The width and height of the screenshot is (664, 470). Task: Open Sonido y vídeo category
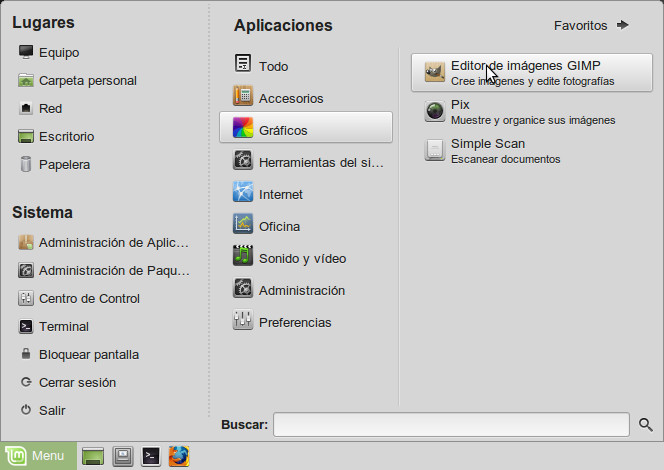(302, 258)
